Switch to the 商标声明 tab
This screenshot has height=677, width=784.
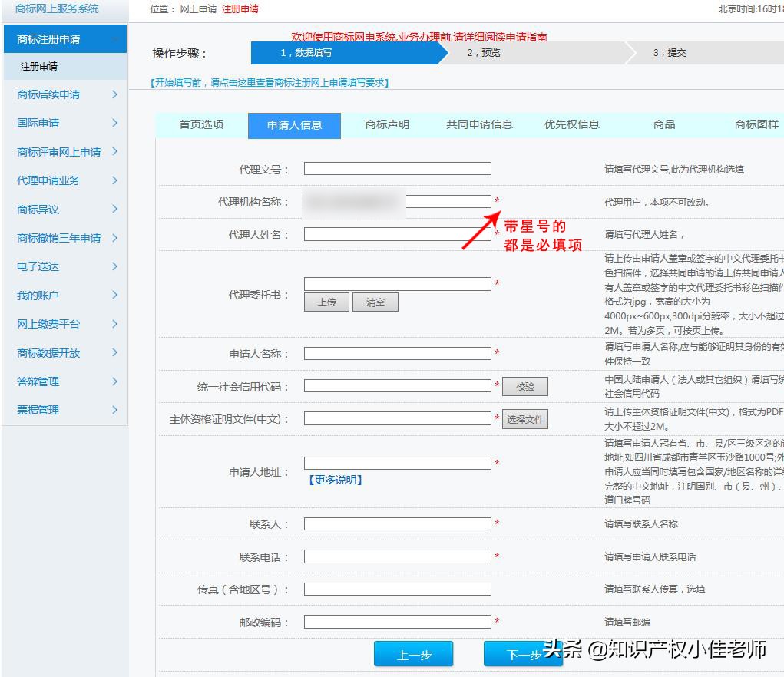pos(387,125)
